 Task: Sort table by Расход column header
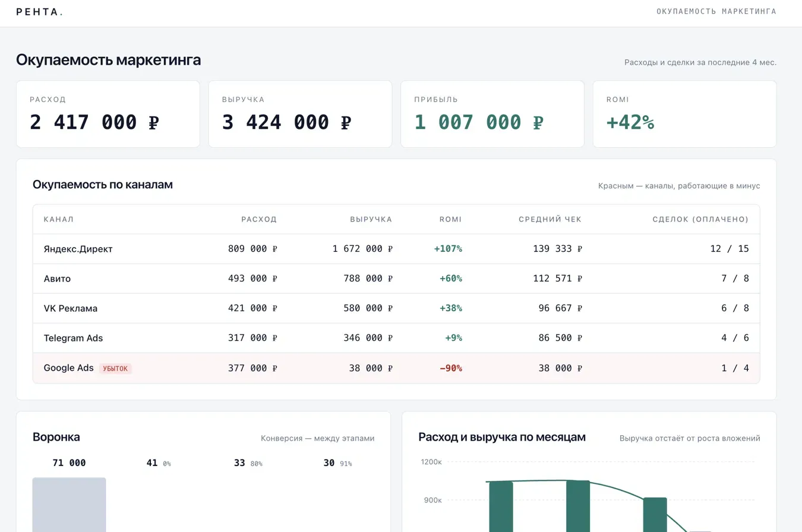(x=259, y=219)
